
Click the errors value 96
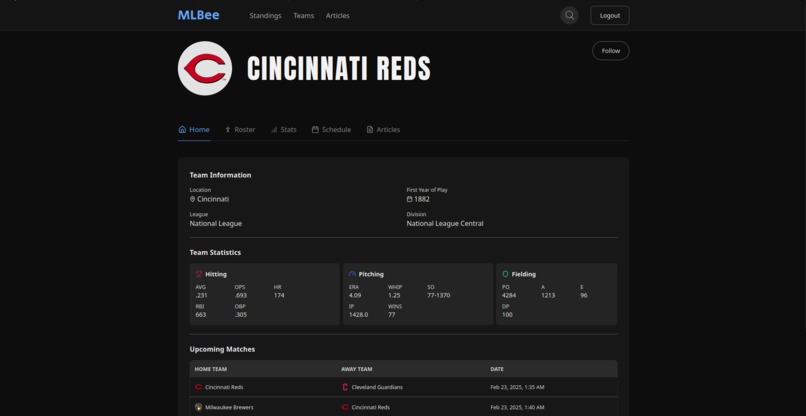coord(584,295)
